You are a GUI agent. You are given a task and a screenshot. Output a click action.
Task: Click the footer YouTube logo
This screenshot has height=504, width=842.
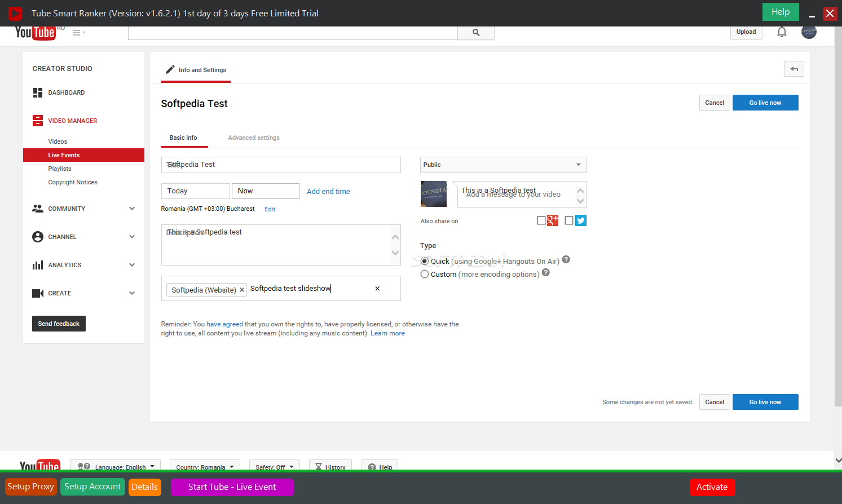pos(39,465)
